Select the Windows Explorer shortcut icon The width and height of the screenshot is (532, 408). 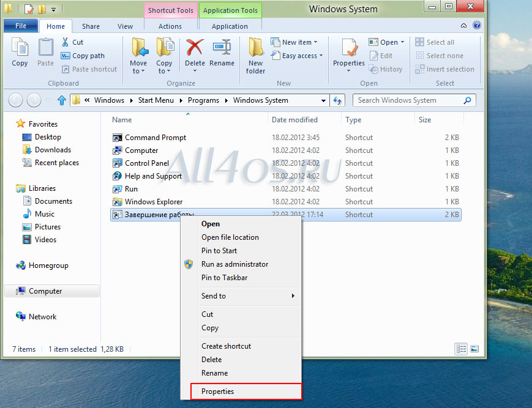[117, 202]
